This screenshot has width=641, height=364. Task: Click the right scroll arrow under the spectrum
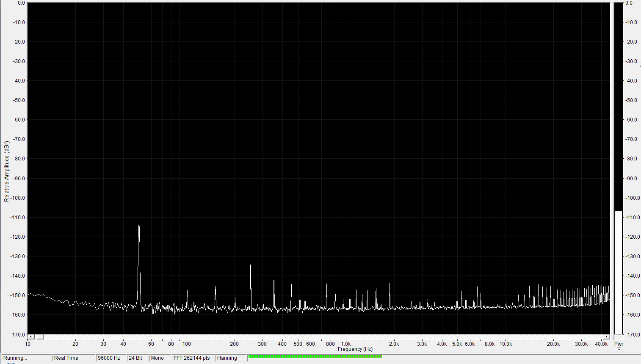pos(606,337)
